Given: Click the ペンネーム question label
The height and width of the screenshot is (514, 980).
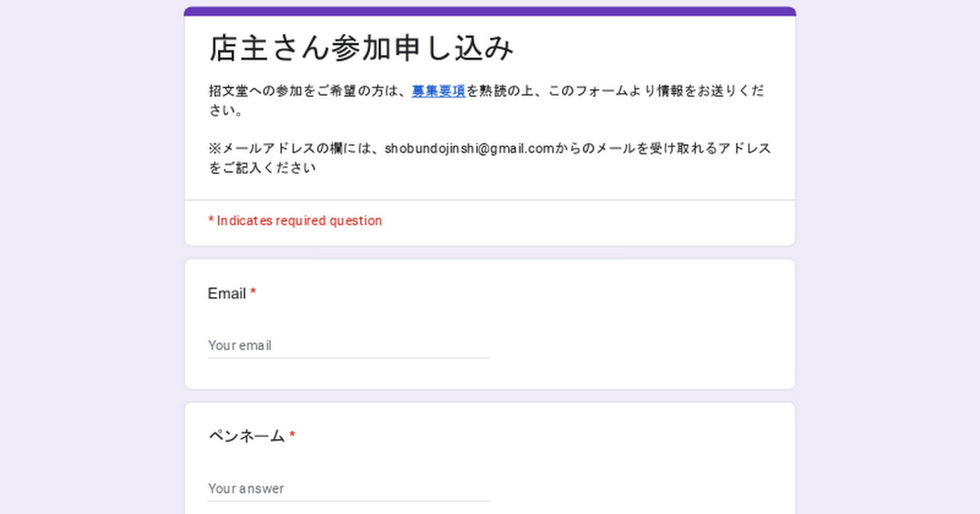Looking at the screenshot, I should point(246,436).
